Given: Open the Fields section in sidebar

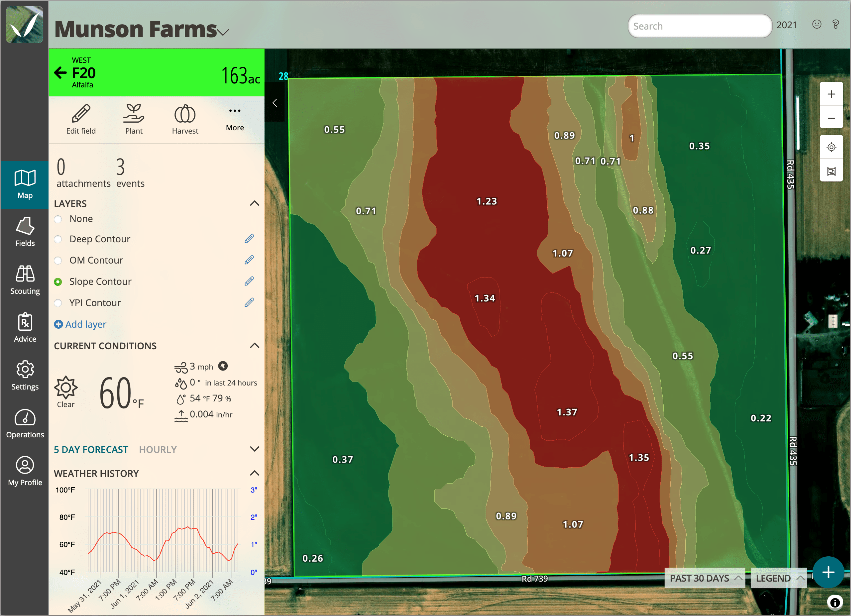Looking at the screenshot, I should click(25, 232).
